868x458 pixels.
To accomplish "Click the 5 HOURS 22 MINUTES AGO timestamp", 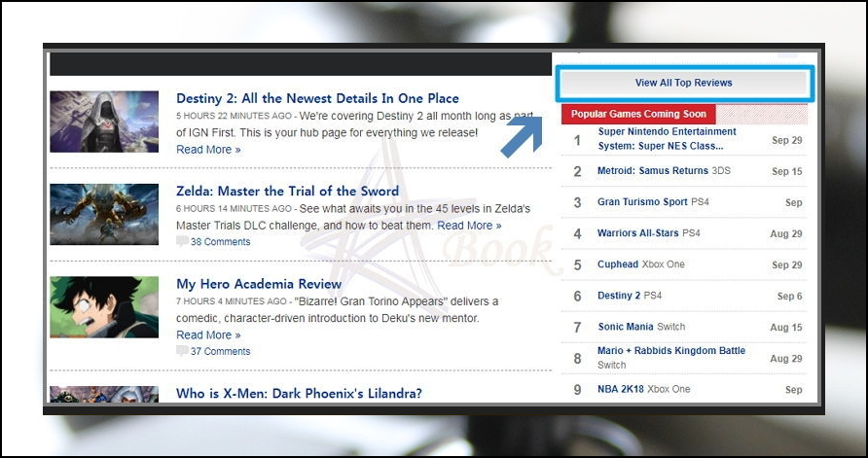I will 233,116.
